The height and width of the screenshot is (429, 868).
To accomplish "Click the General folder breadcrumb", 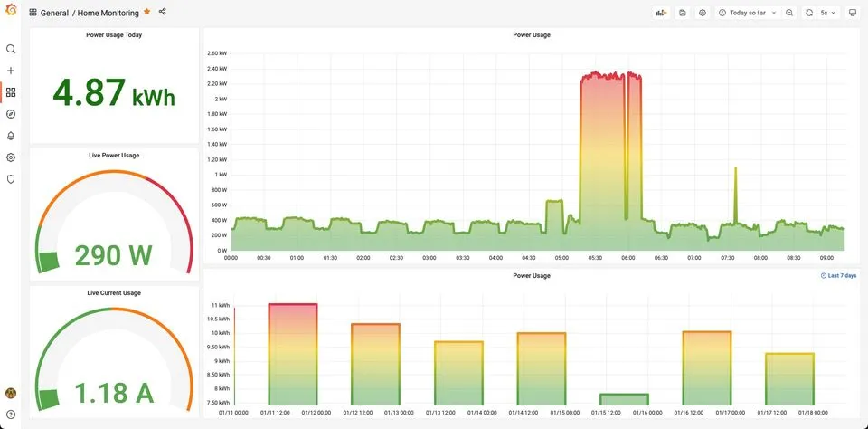I will [54, 14].
